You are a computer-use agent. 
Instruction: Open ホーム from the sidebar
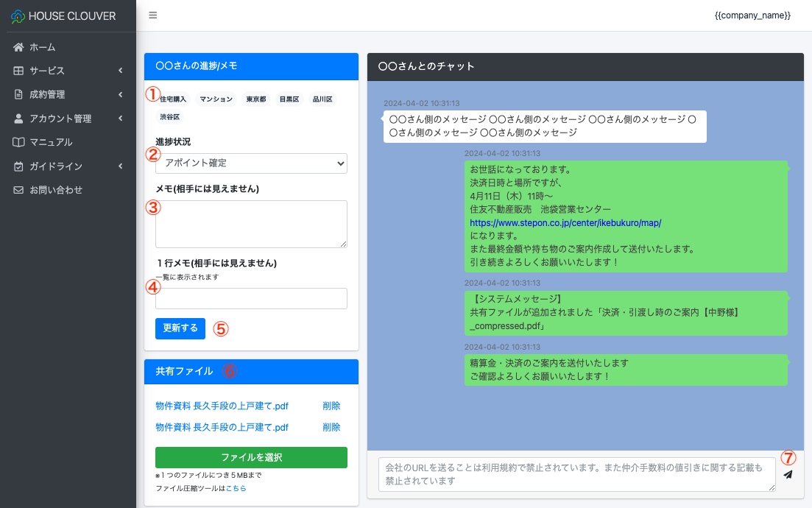(43, 47)
